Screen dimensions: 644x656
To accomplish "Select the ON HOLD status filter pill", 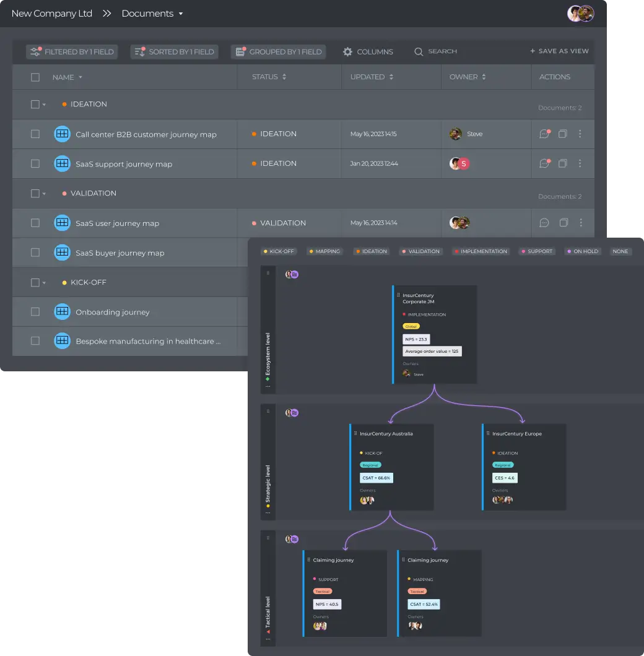I will pos(582,251).
